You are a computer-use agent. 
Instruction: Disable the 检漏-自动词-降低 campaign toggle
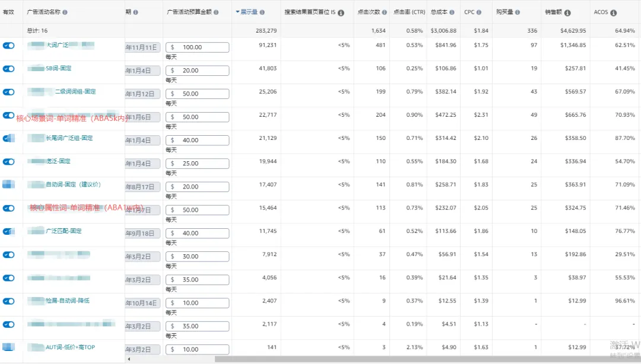click(8, 301)
